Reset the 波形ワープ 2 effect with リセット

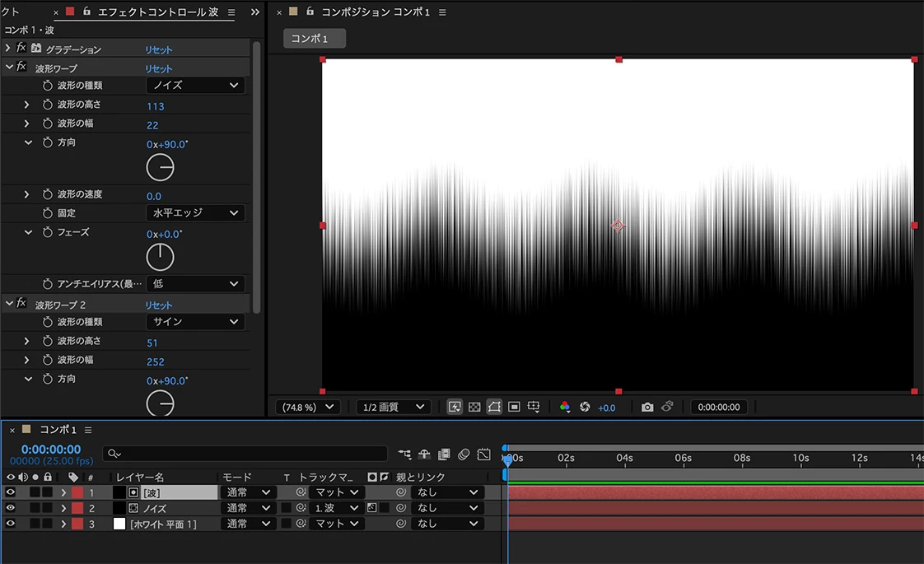point(158,305)
